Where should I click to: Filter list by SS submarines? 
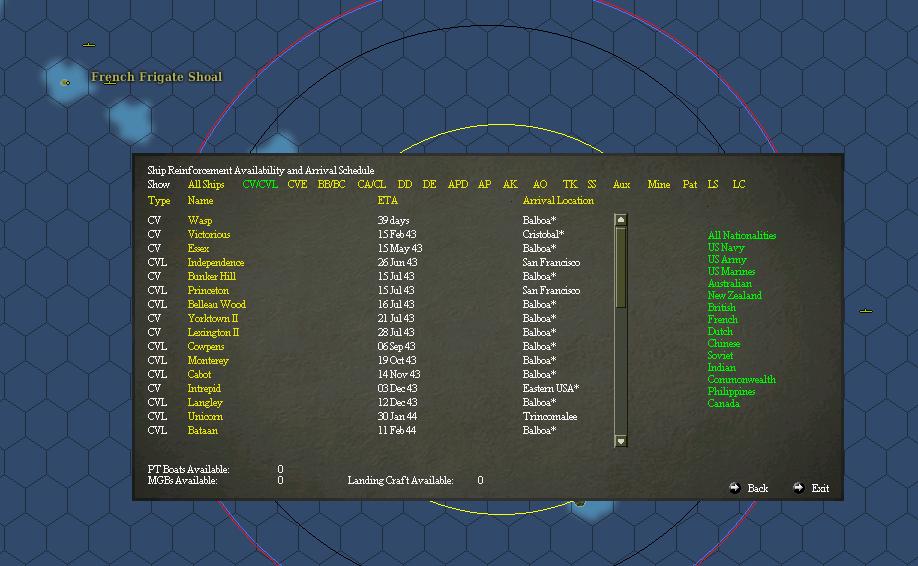592,184
